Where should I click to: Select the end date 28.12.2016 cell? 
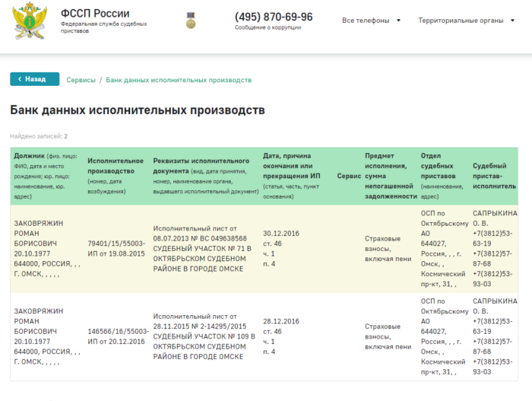[281, 321]
